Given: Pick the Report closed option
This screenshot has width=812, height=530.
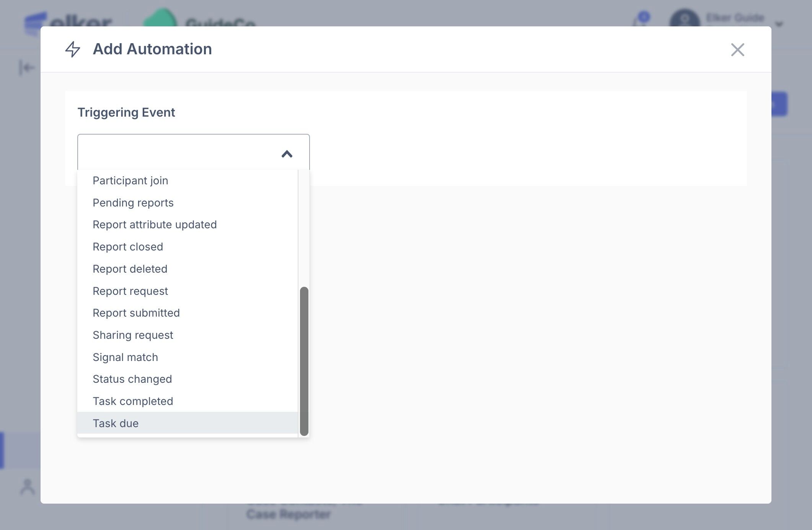Looking at the screenshot, I should (128, 247).
